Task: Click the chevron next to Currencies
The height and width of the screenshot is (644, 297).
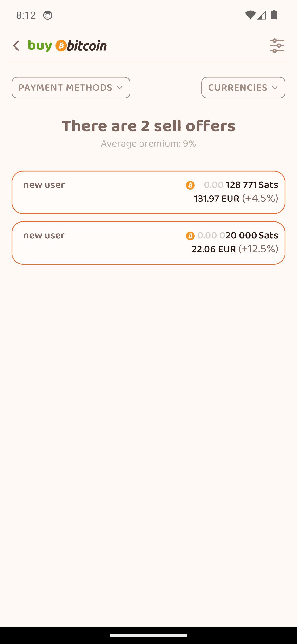Action: [275, 88]
